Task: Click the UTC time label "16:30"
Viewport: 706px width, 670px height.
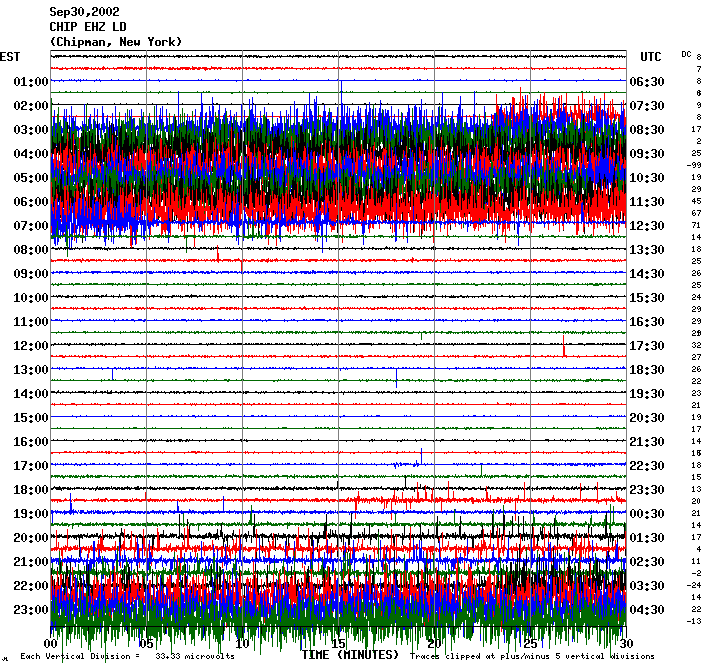Action: tap(647, 322)
